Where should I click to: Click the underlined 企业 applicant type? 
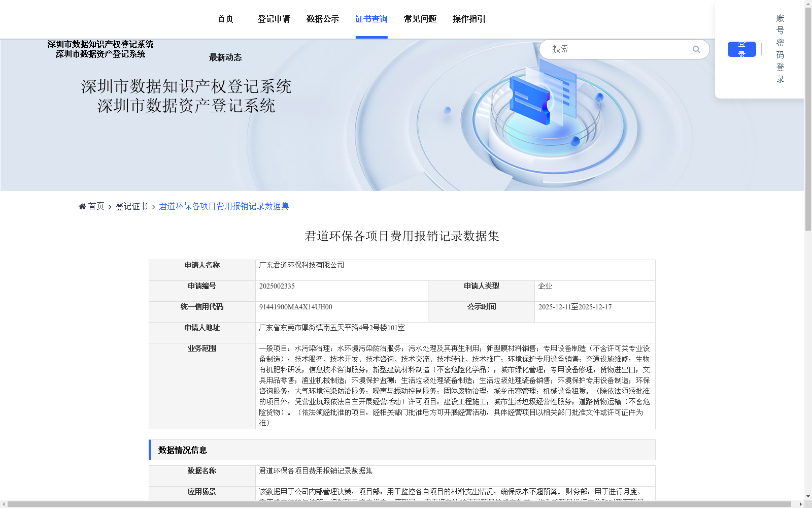(545, 286)
